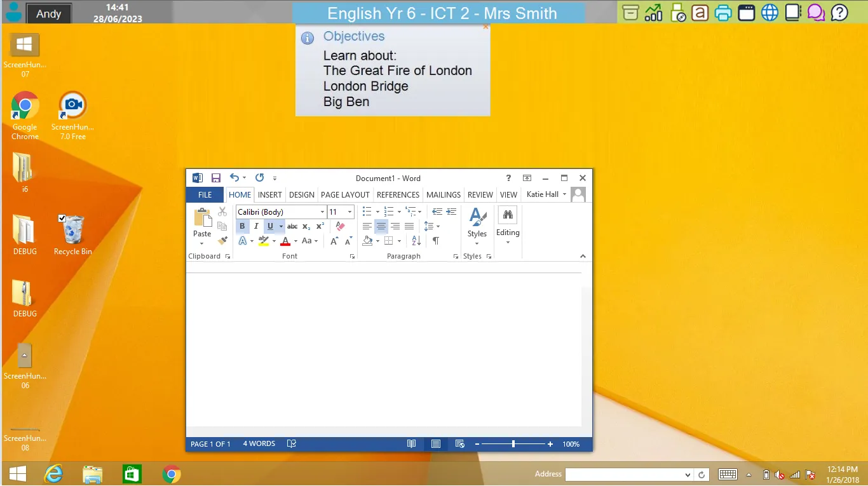868x486 pixels.
Task: Open the font size dropdown
Action: [349, 212]
